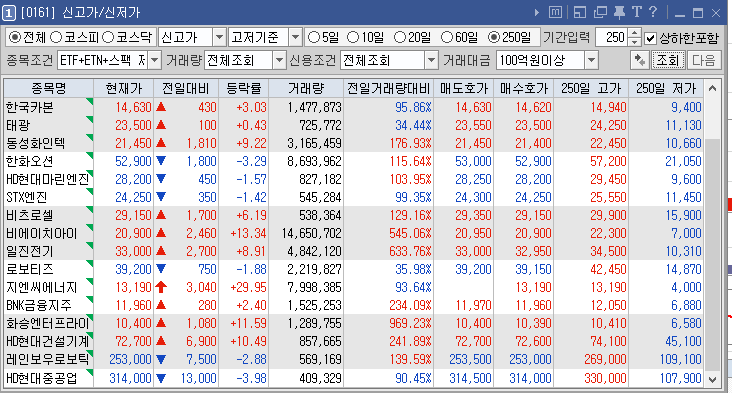Select the 한국카본 stock row
Screen dimensions: 732x393
click(x=353, y=107)
